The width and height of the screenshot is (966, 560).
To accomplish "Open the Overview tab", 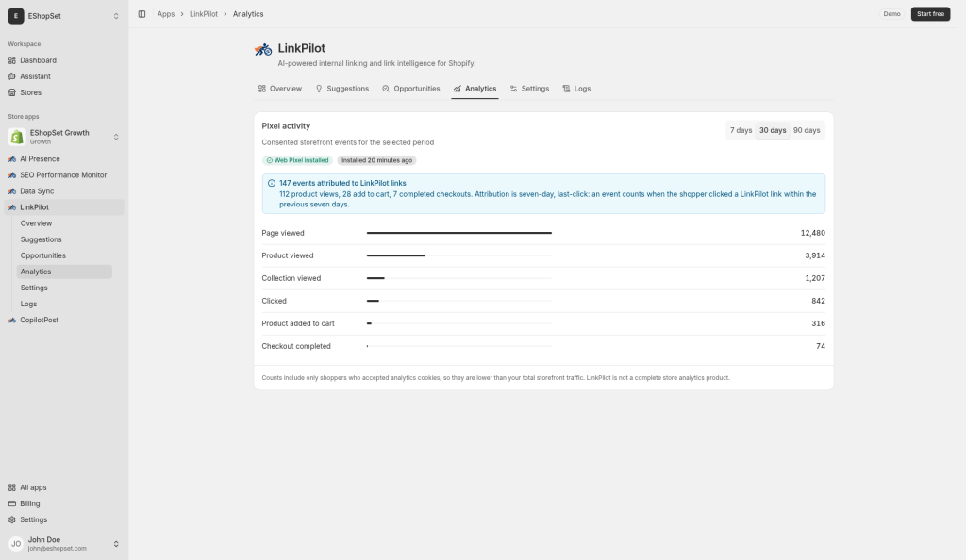I will point(279,89).
